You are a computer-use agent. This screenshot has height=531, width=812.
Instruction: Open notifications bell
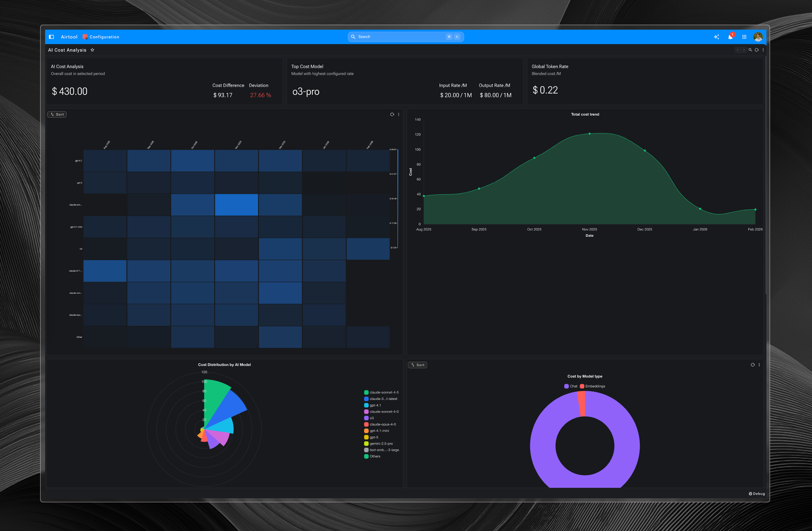[x=730, y=37]
